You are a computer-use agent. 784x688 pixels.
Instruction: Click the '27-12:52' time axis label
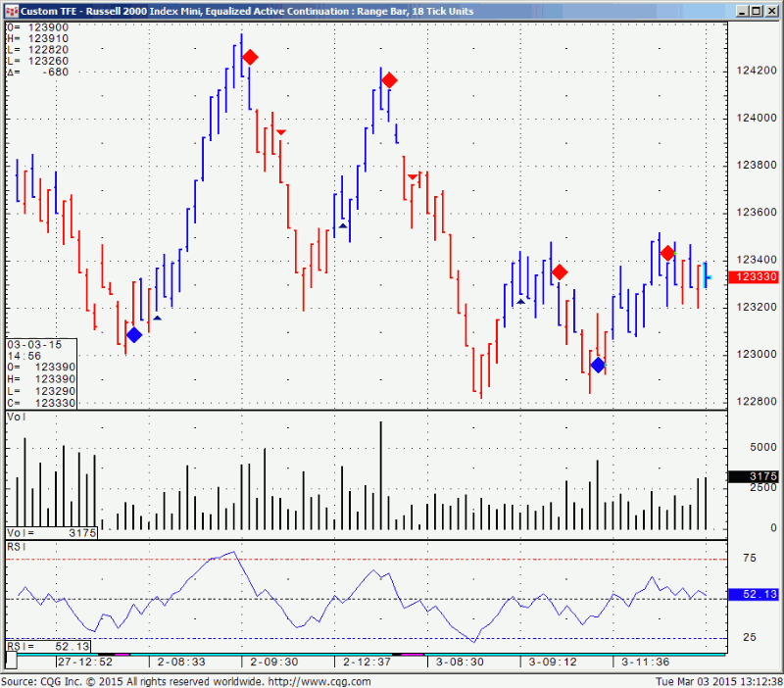pyautogui.click(x=85, y=662)
